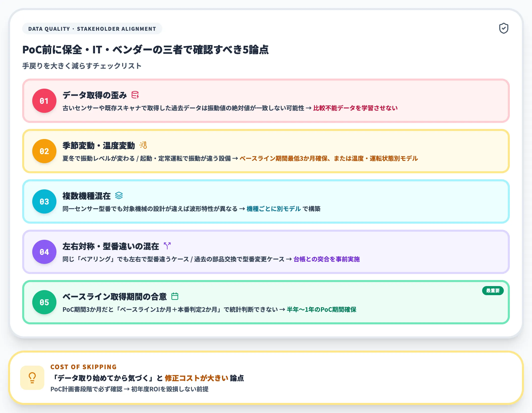Click the database icon next to データ取得の歪み
Screen dimensions: 532x413
coord(135,95)
